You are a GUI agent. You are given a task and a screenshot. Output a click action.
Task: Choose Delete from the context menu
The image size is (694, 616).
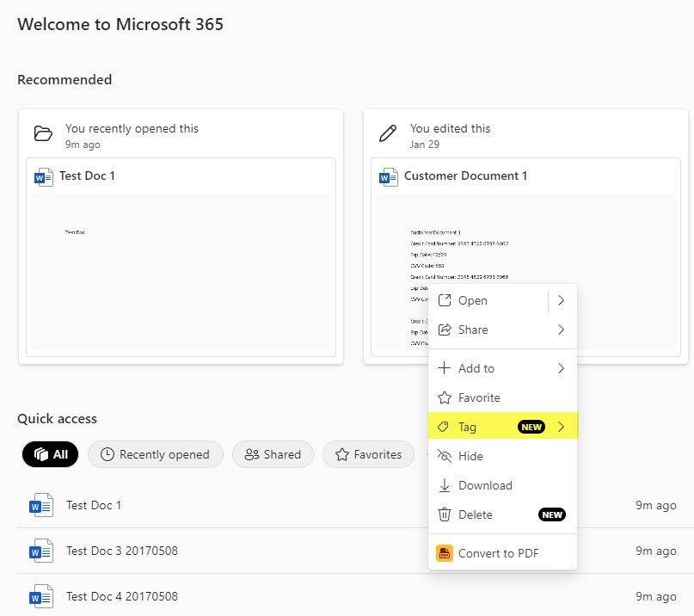point(502,514)
